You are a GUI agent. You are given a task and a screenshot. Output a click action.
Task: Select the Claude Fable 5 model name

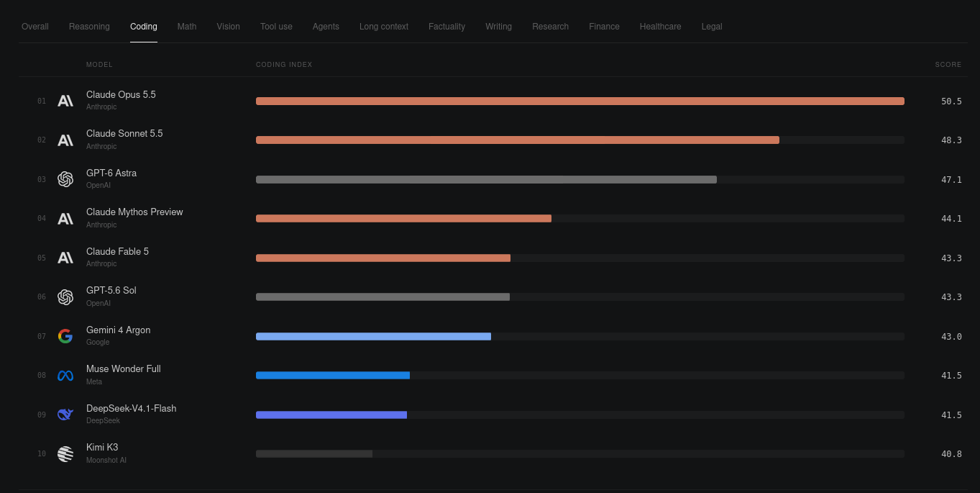(x=117, y=252)
